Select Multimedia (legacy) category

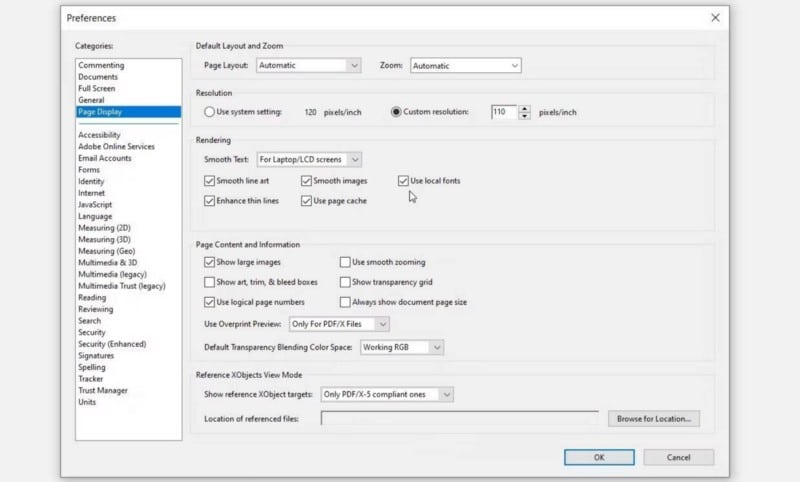click(x=112, y=274)
